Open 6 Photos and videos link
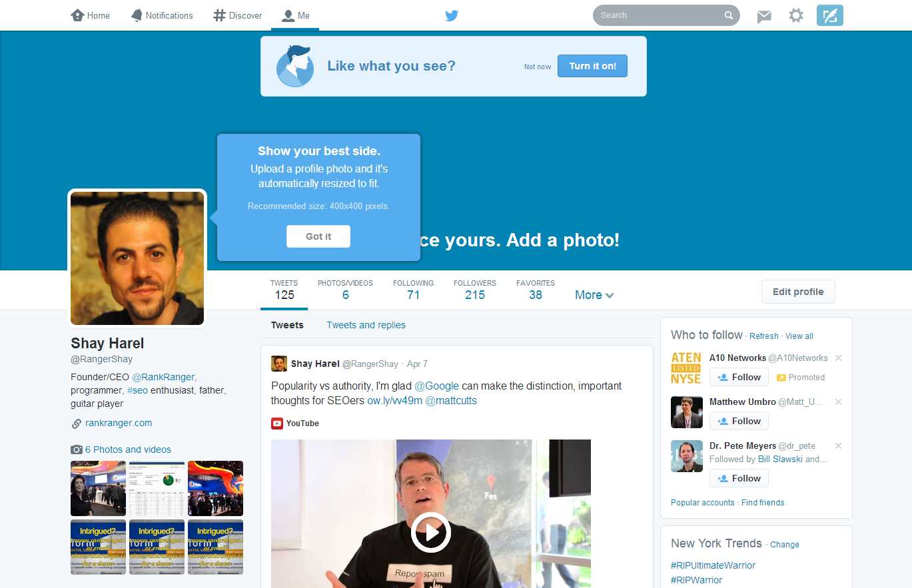Screen dimensions: 912x588 [x=128, y=449]
